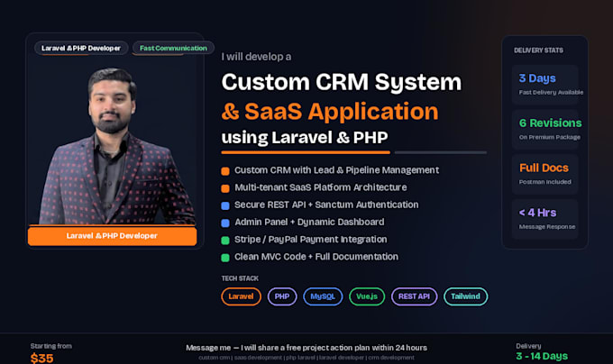The width and height of the screenshot is (613, 364).
Task: Click the developer portrait photo
Action: (x=115, y=147)
